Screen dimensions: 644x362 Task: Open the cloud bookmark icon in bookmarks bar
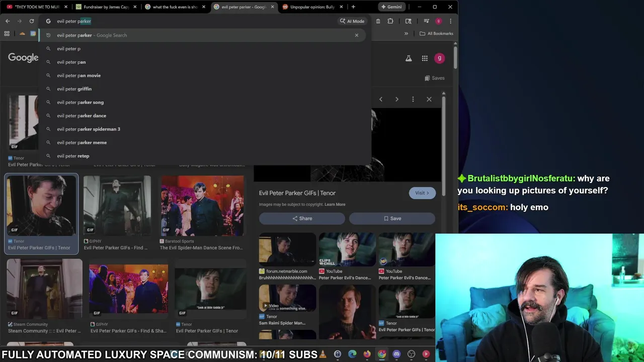[x=22, y=34]
